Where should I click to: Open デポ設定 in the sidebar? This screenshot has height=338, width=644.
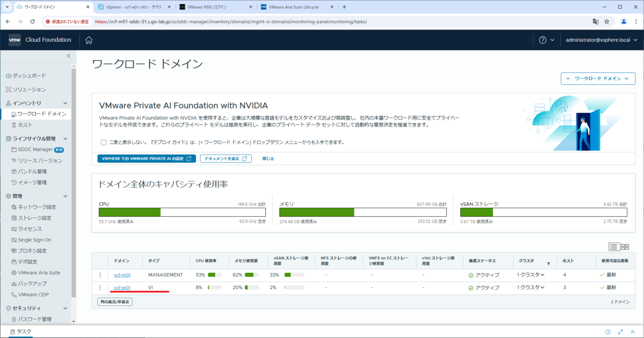tap(24, 262)
